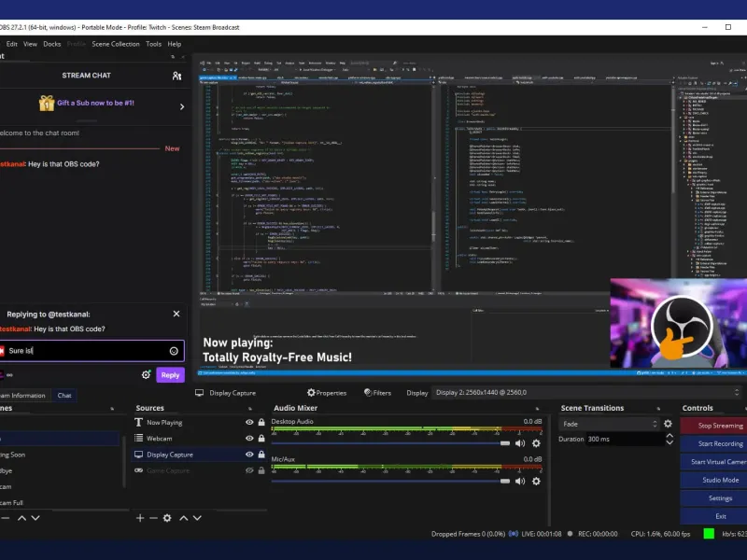The image size is (747, 560).
Task: Open the Edit menu
Action: click(12, 44)
